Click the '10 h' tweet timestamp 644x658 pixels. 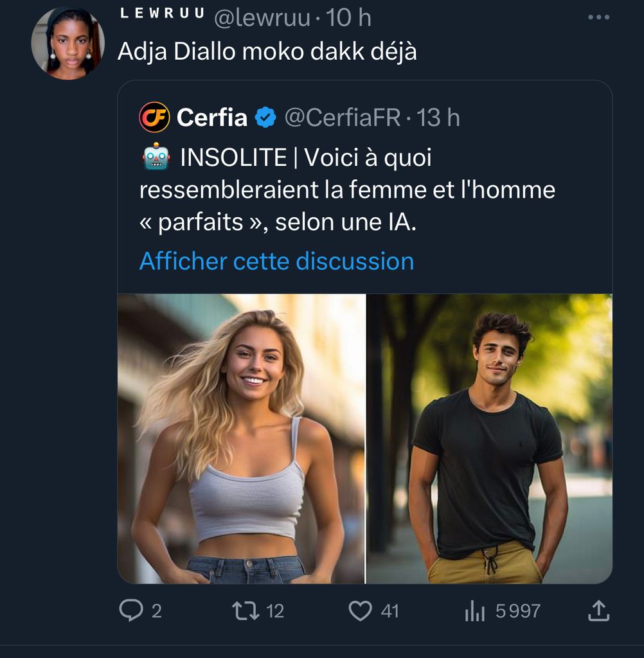tap(348, 18)
